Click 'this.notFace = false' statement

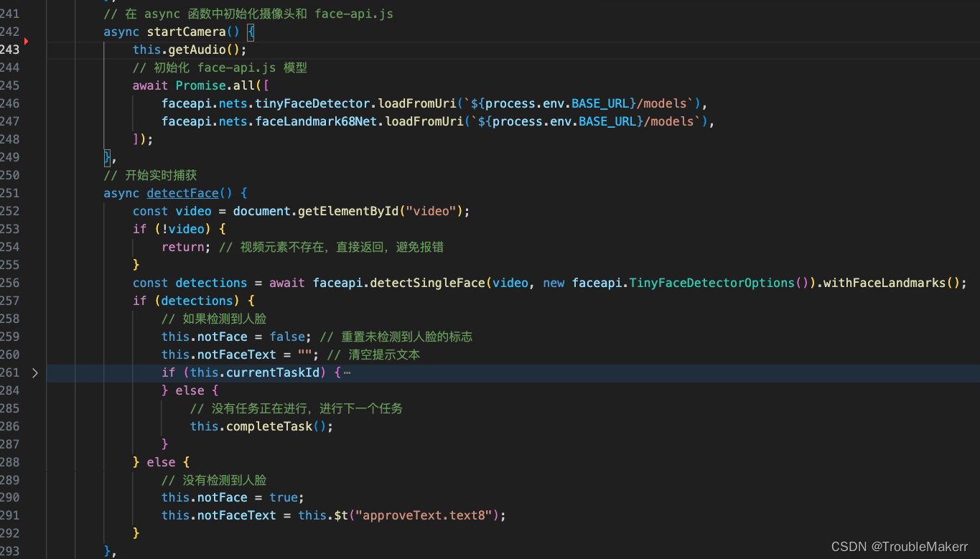point(236,337)
